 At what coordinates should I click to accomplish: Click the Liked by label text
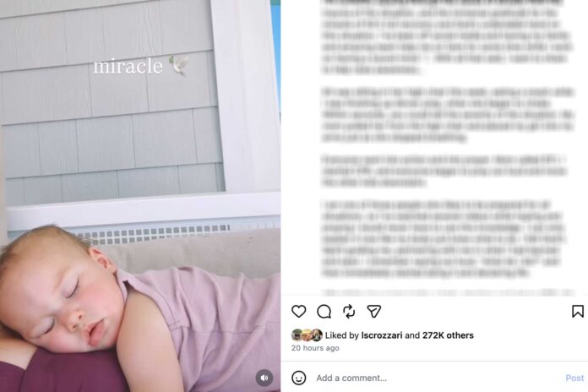[342, 335]
